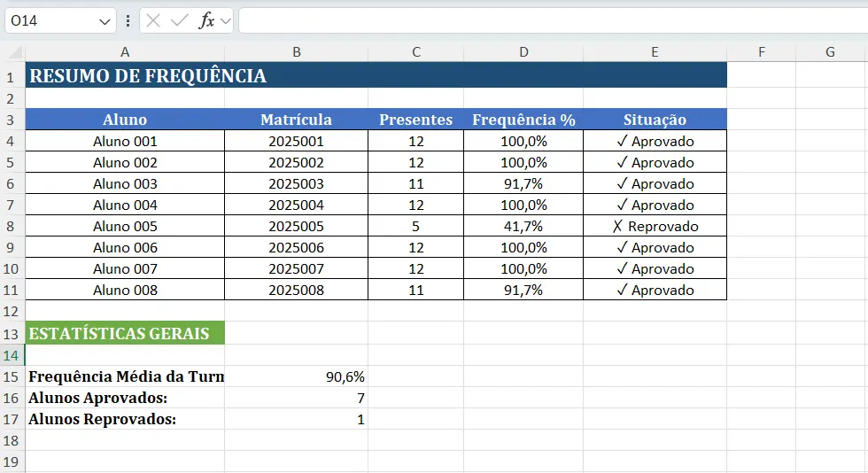The image size is (868, 473).
Task: Select the row 14 header
Action: (12, 355)
